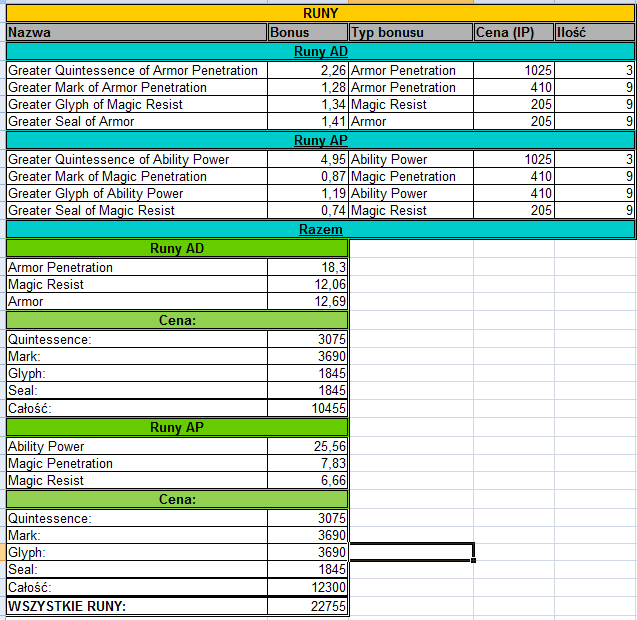Grab the fill handle of the selected cell
This screenshot has width=637, height=620.
coord(473,560)
